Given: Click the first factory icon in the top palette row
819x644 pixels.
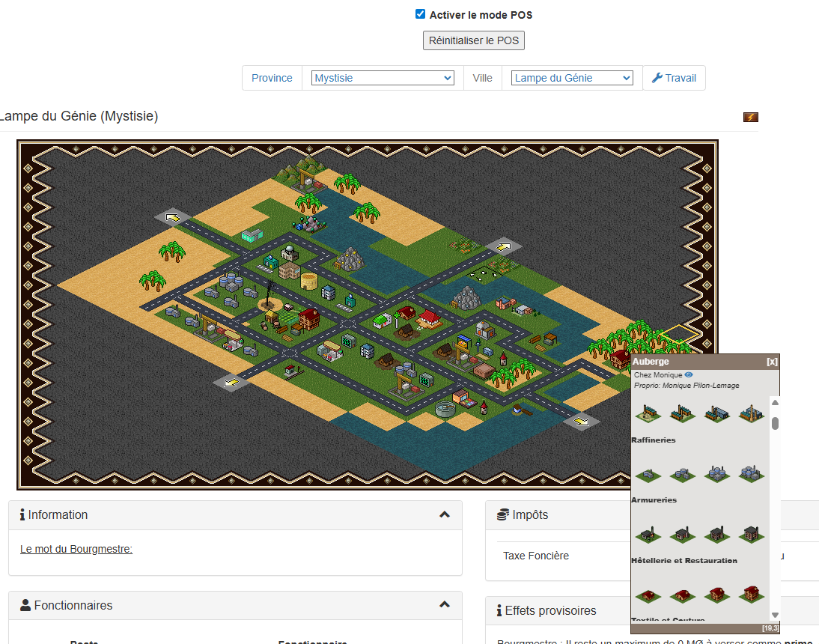Looking at the screenshot, I should [648, 413].
